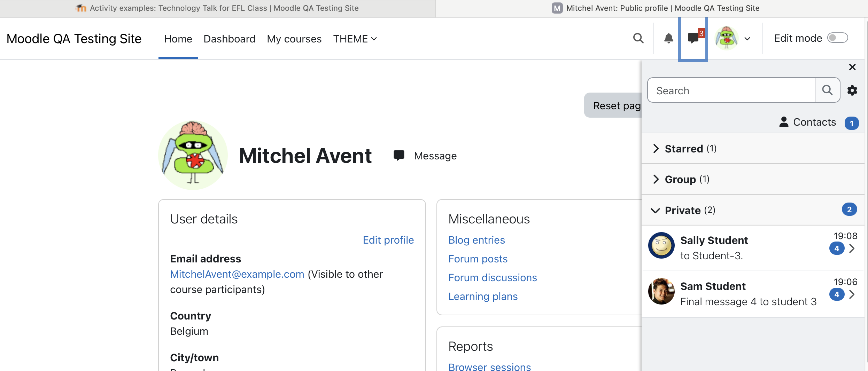
Task: Click the unread badge for Sam Student
Action: click(837, 294)
